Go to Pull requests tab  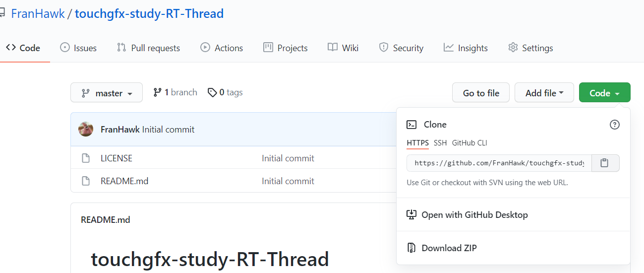[x=148, y=48]
